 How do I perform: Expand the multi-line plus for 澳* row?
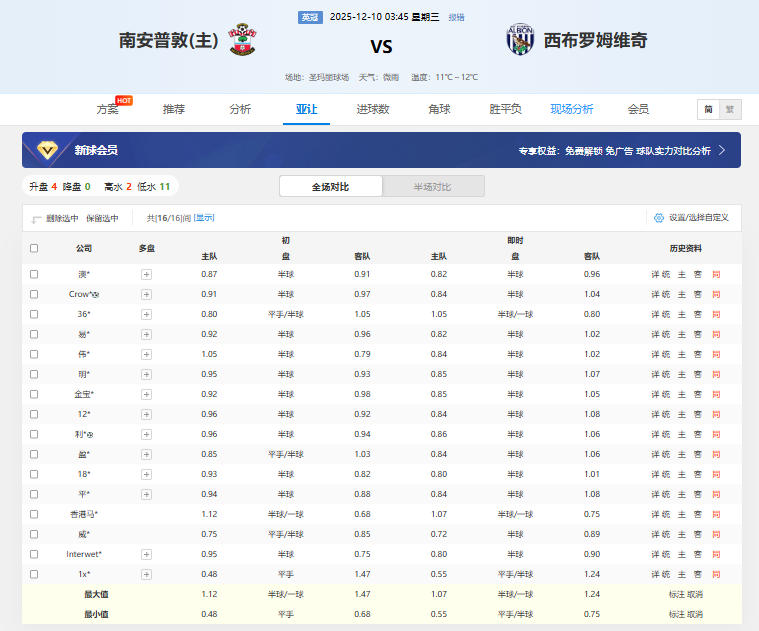[146, 274]
